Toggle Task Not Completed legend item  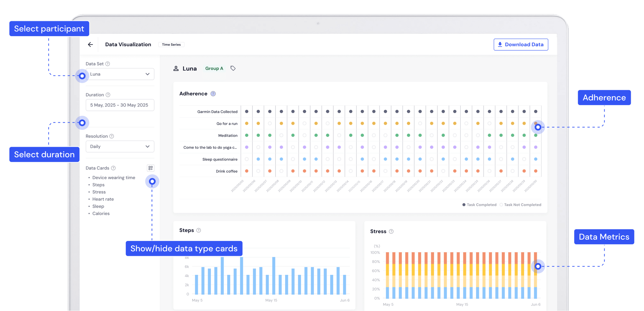coord(520,205)
